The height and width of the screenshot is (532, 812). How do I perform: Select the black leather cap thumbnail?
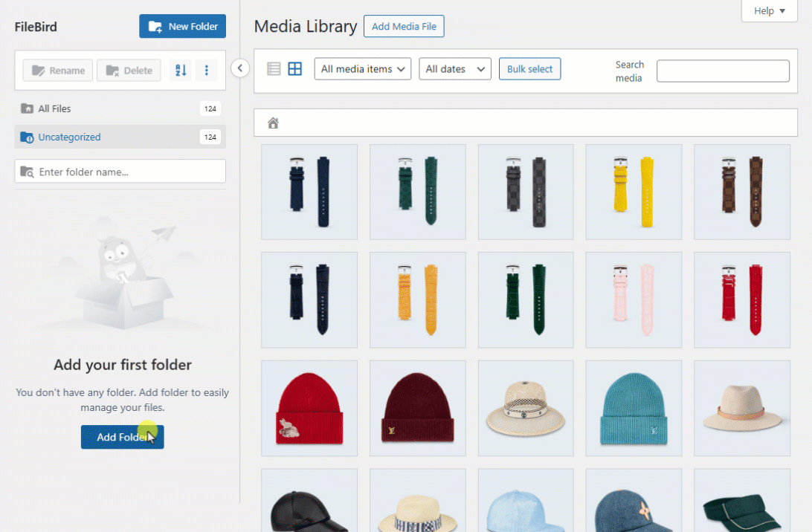(309, 501)
